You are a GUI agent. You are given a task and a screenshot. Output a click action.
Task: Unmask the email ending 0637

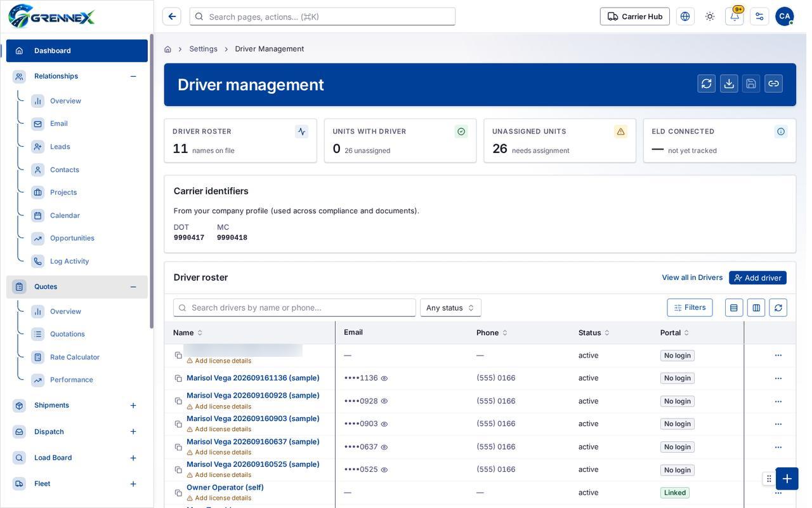[x=384, y=447]
